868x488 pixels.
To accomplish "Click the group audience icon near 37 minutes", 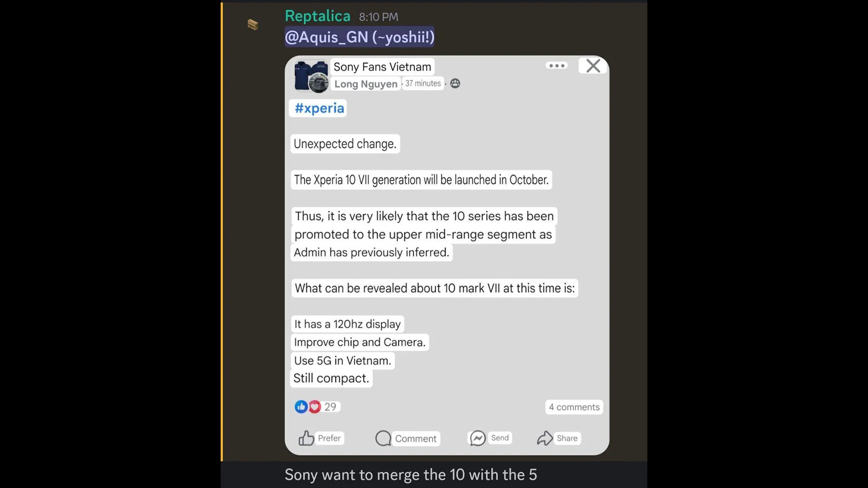I will tap(455, 84).
